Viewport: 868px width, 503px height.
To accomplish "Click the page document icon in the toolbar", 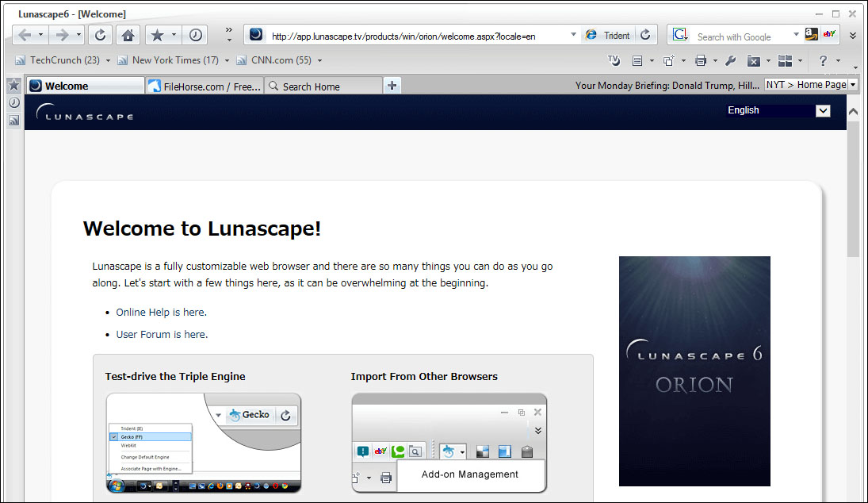I will (637, 61).
